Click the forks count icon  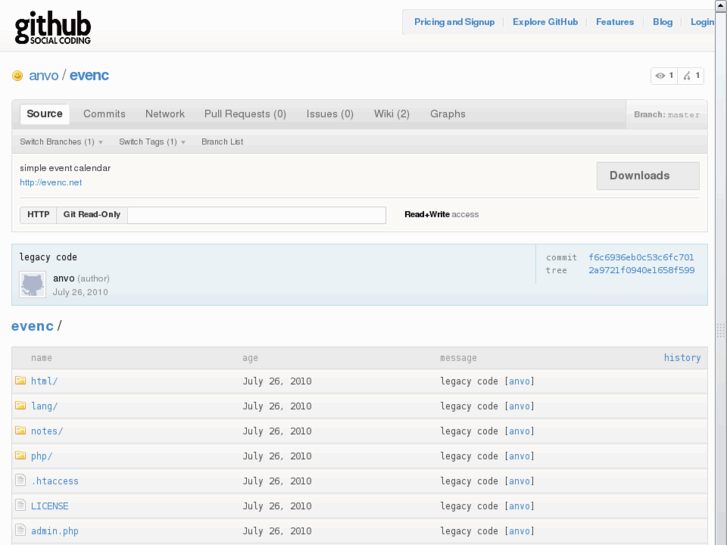pyautogui.click(x=687, y=76)
